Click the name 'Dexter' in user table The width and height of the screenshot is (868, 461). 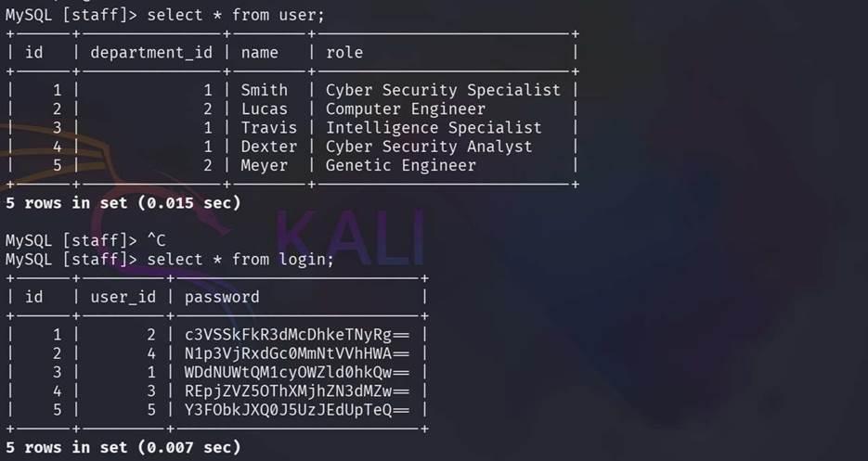tap(269, 147)
